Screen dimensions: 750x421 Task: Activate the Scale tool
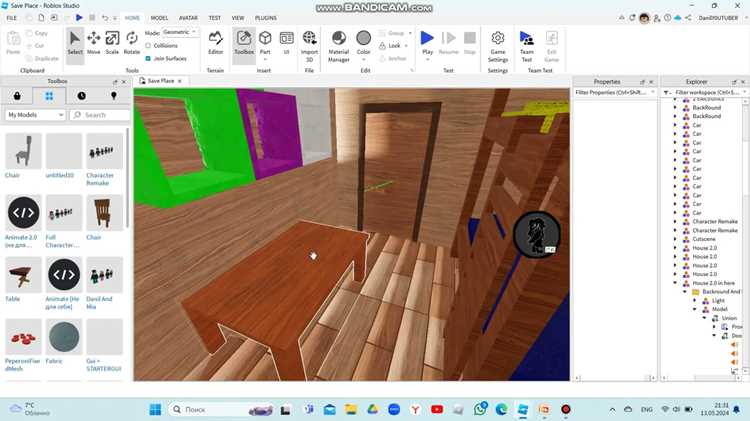(112, 43)
